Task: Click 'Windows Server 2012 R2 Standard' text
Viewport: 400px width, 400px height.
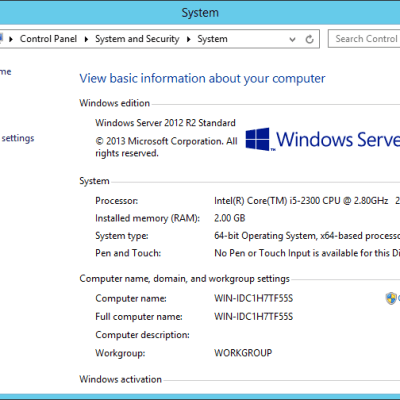Action: 165,123
